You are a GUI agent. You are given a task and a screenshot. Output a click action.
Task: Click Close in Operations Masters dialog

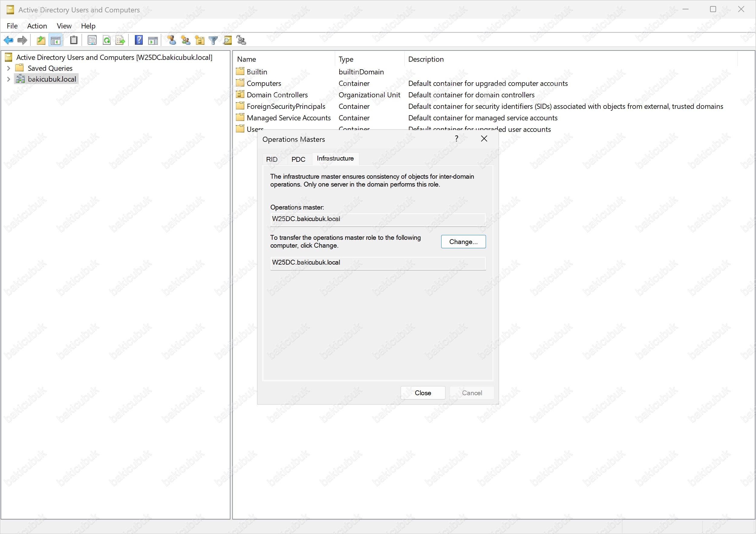pos(423,393)
